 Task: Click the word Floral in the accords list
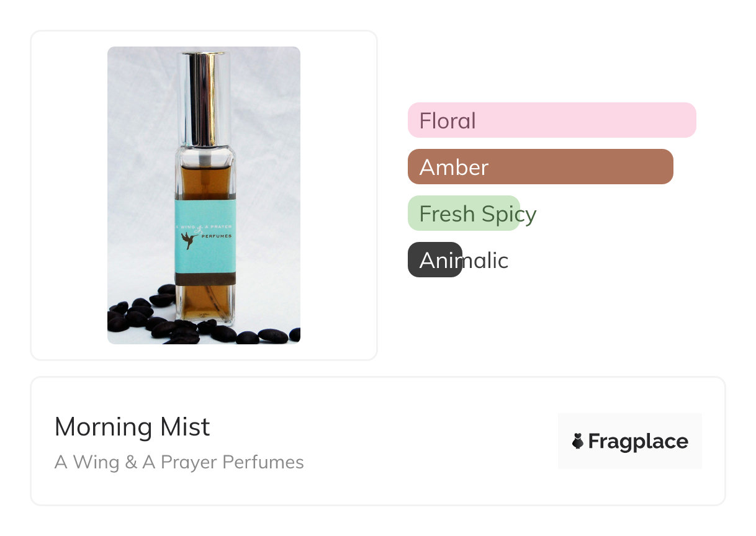pos(448,120)
